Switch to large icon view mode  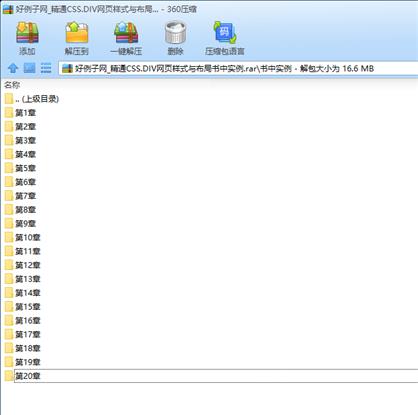(x=29, y=68)
